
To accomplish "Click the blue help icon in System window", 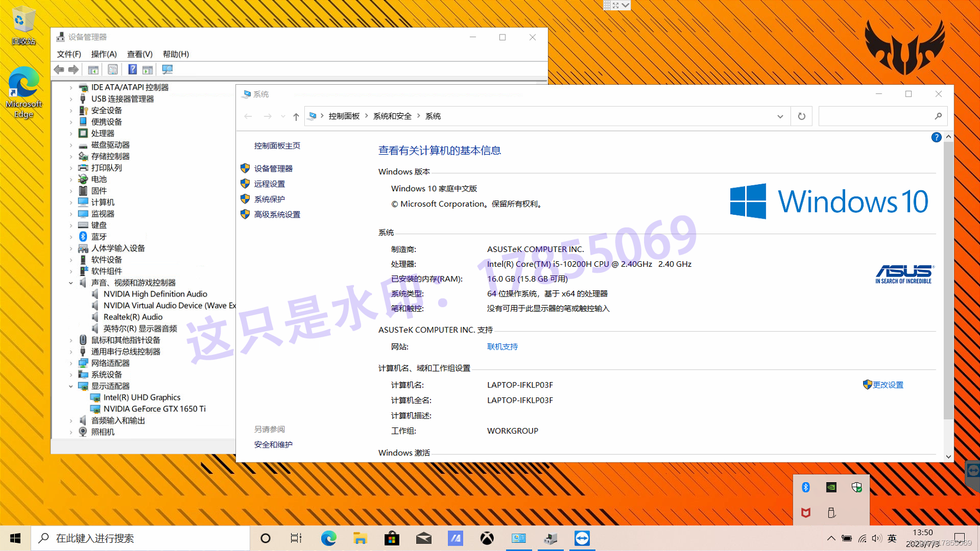I will pos(936,137).
